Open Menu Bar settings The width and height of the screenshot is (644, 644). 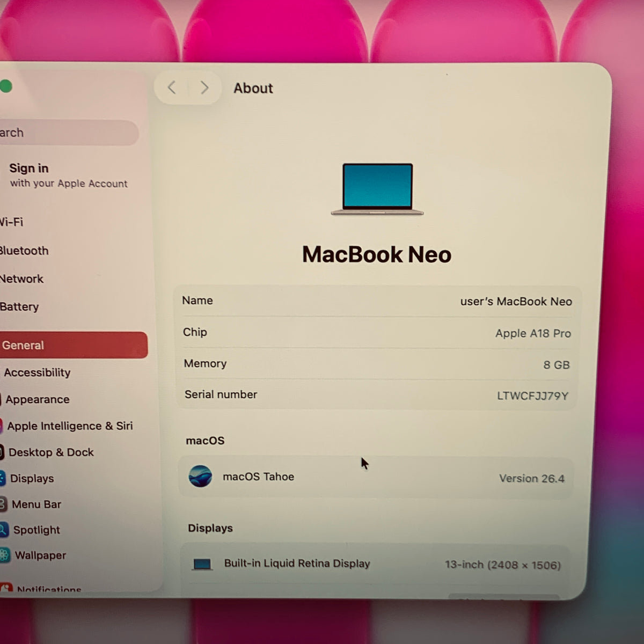(x=36, y=504)
